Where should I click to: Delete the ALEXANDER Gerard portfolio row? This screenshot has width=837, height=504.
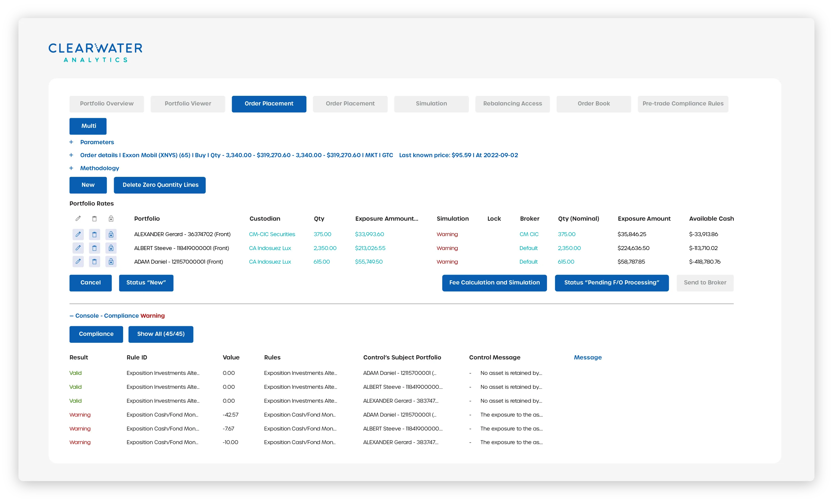tap(94, 234)
